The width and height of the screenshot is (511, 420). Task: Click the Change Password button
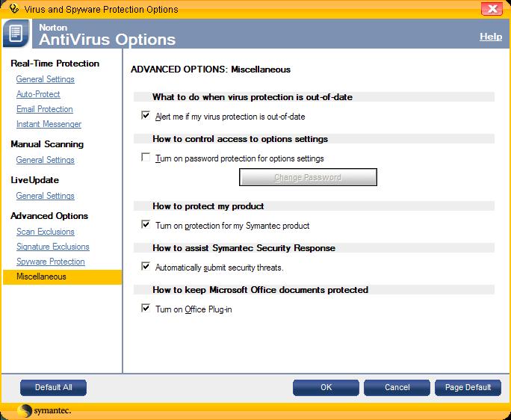click(308, 177)
